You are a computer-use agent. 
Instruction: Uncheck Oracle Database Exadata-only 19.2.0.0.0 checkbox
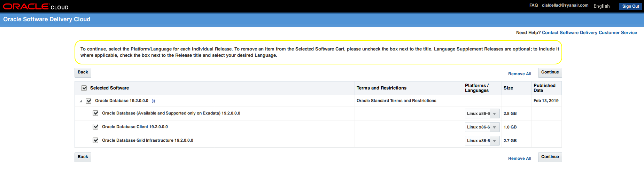pos(95,113)
